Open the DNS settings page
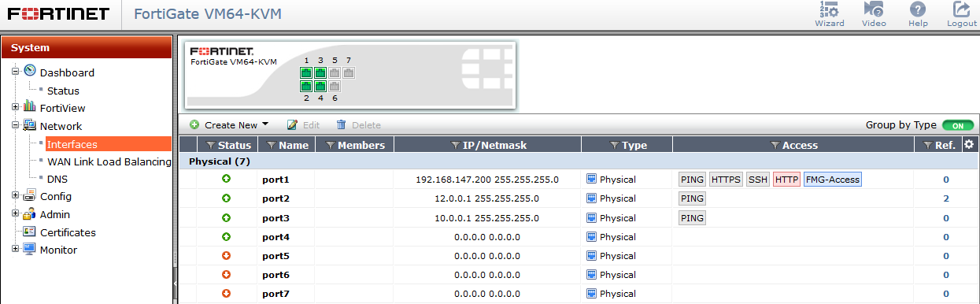Viewport: 980px width, 304px height. coord(57,179)
